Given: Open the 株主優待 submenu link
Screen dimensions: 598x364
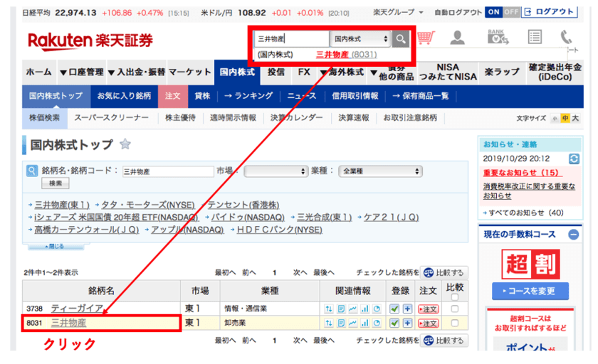Looking at the screenshot, I should (x=180, y=118).
